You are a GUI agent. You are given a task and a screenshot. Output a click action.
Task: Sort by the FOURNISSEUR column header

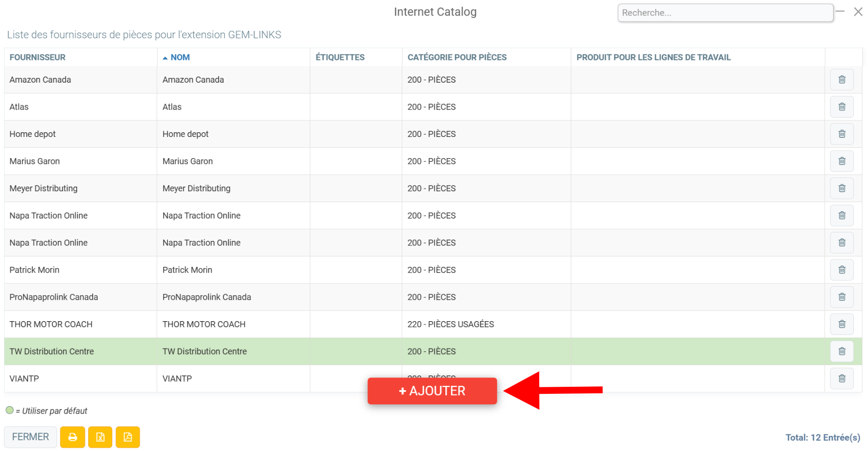tap(38, 57)
